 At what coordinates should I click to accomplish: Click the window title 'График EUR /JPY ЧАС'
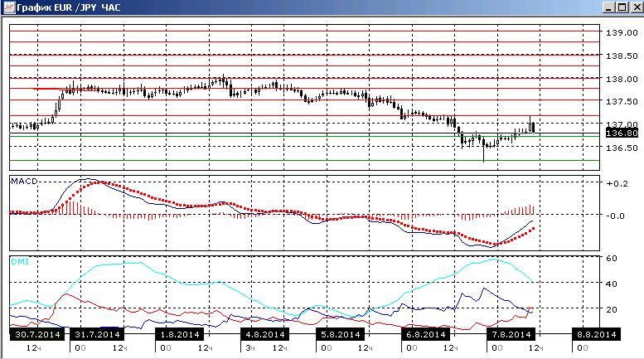(69, 7)
